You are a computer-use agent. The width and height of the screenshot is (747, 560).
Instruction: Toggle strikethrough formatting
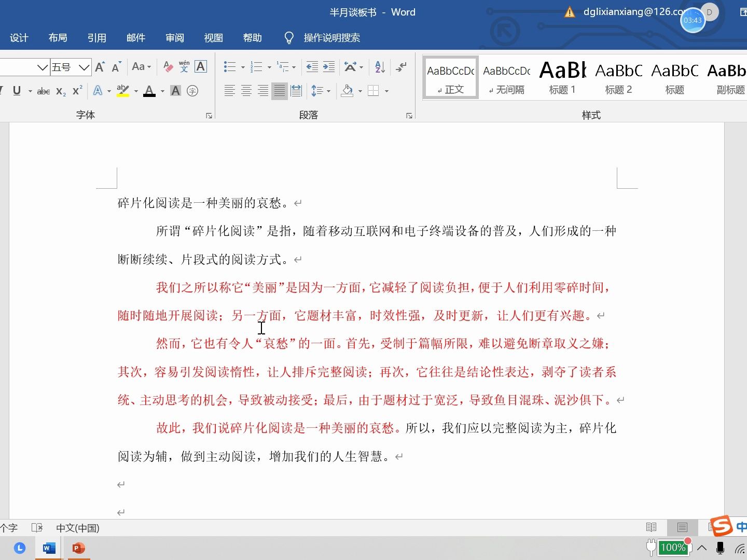(x=44, y=91)
